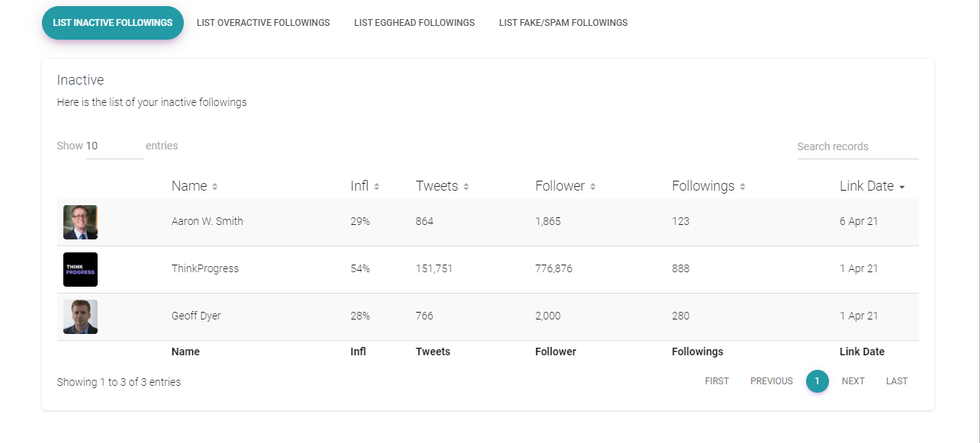Open the List Egghead Followings tab
Viewport: 980px width, 443px height.
click(x=414, y=23)
